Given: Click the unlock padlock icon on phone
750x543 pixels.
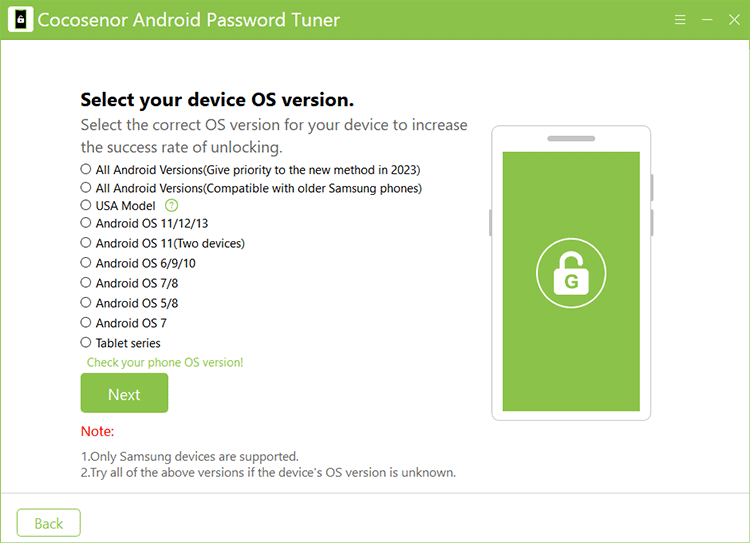Looking at the screenshot, I should coord(571,272).
